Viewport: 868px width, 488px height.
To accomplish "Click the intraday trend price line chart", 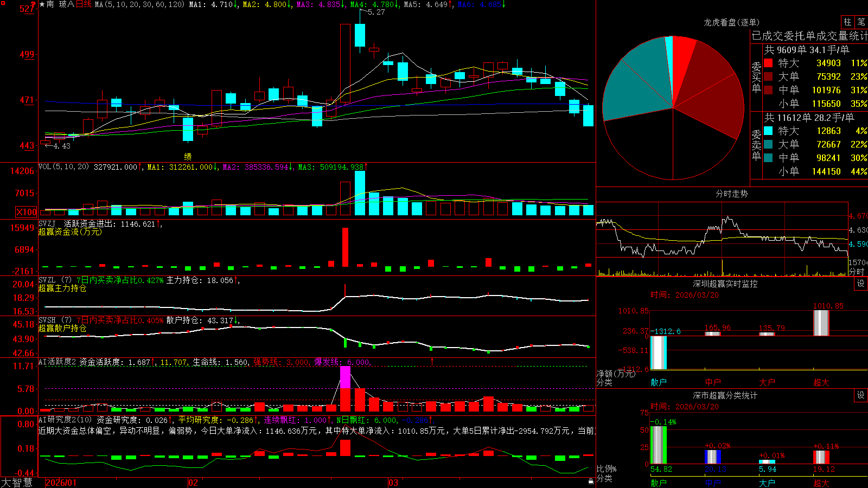I will pos(722,236).
